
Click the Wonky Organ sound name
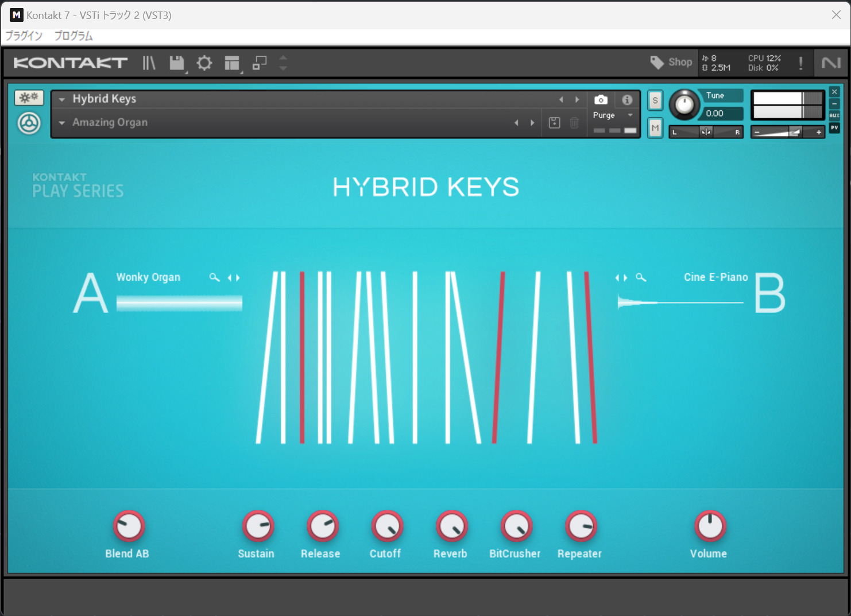(x=148, y=277)
